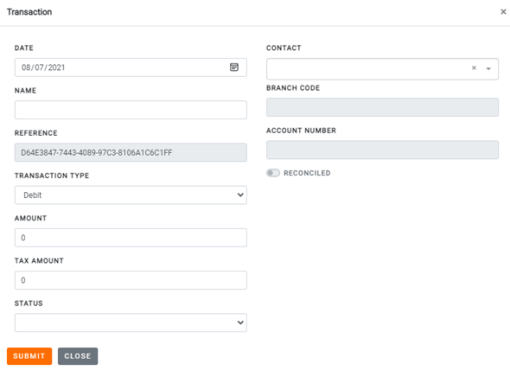Click the DATE label
The width and height of the screenshot is (510, 377).
(x=24, y=48)
